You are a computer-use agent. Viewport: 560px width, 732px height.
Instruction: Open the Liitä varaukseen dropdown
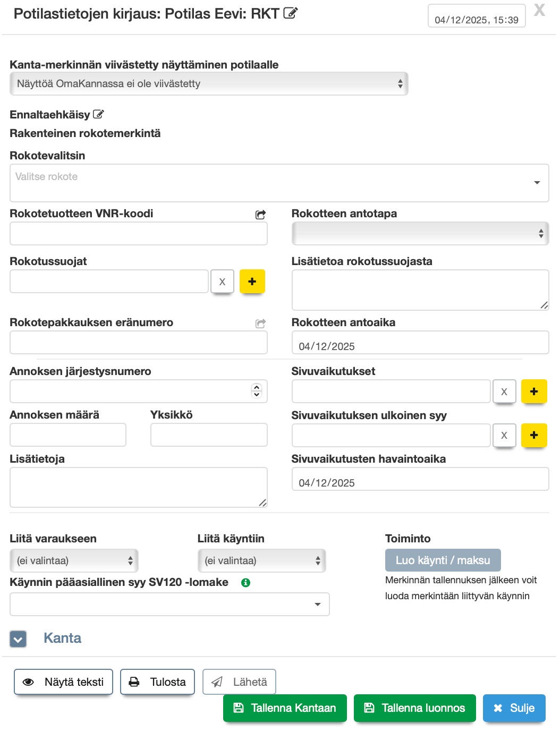74,560
